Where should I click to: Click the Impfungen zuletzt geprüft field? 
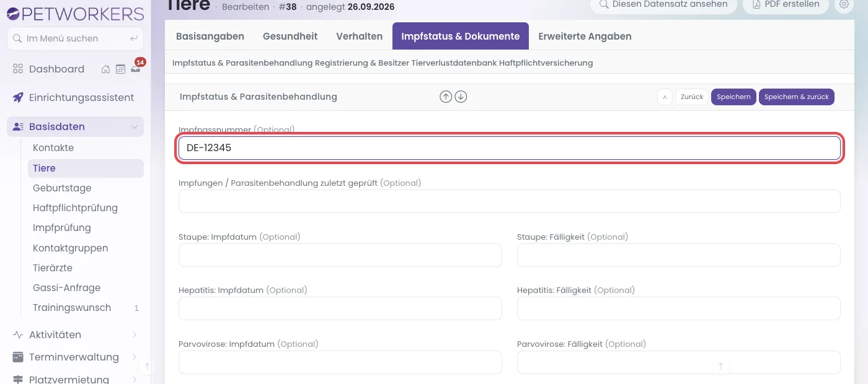tap(510, 201)
